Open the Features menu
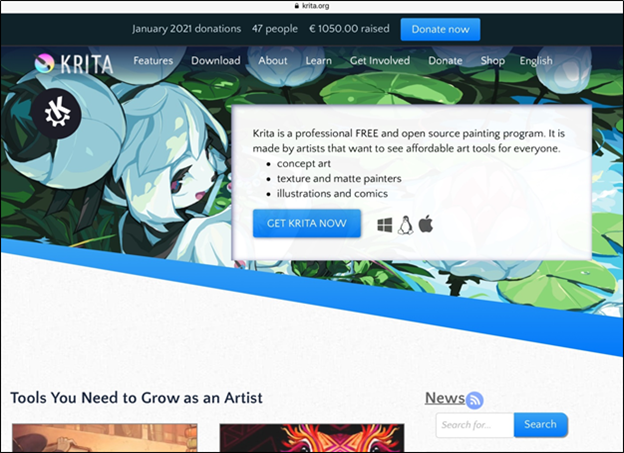 (x=153, y=61)
